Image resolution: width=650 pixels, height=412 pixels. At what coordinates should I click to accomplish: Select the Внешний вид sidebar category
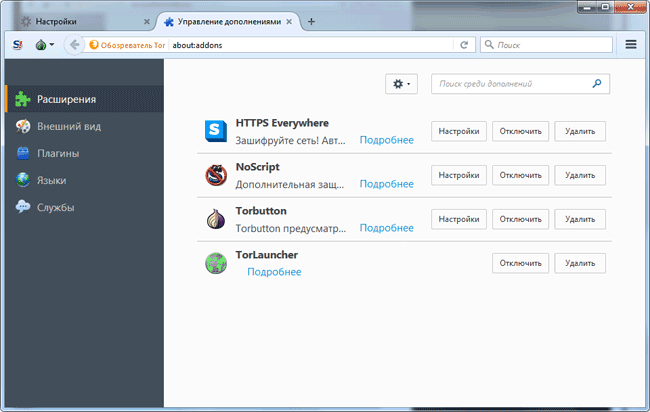pos(85,126)
